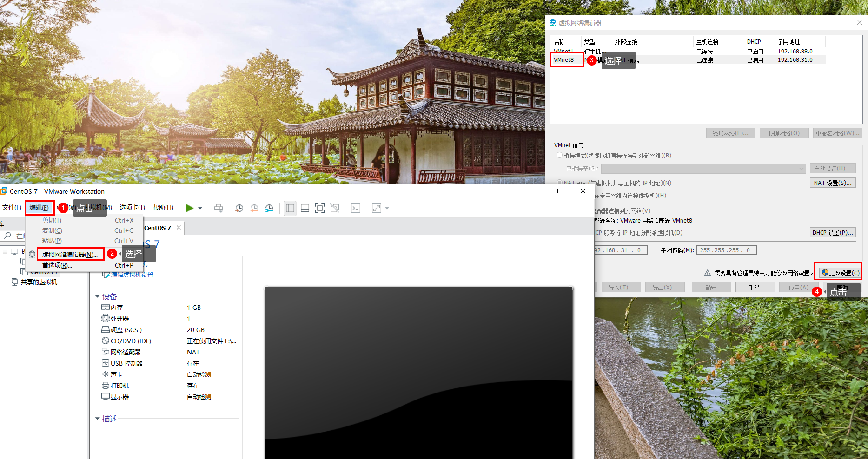Click the USB controller device icon
Screen dimensions: 868x459
(106, 363)
